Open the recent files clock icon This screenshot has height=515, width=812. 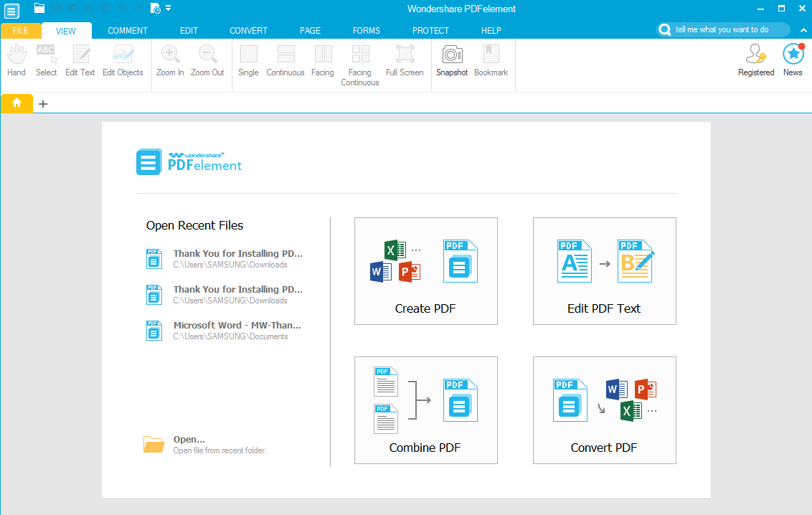tap(156, 9)
